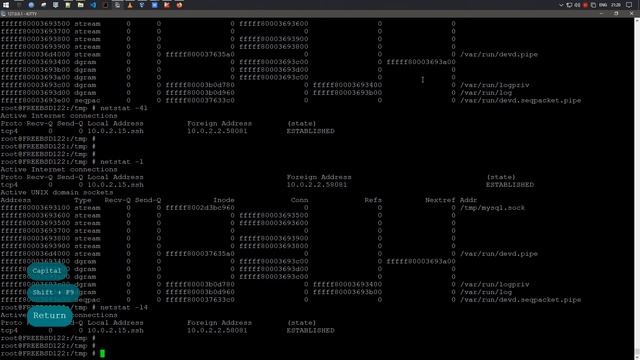Click the "netstat -41" command text

[124, 108]
